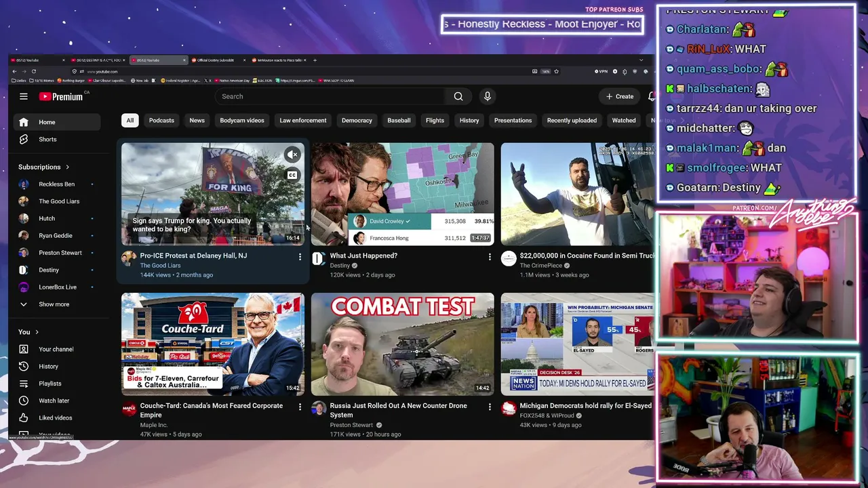This screenshot has width=868, height=488.
Task: Select the Baseball filter chip
Action: point(399,121)
